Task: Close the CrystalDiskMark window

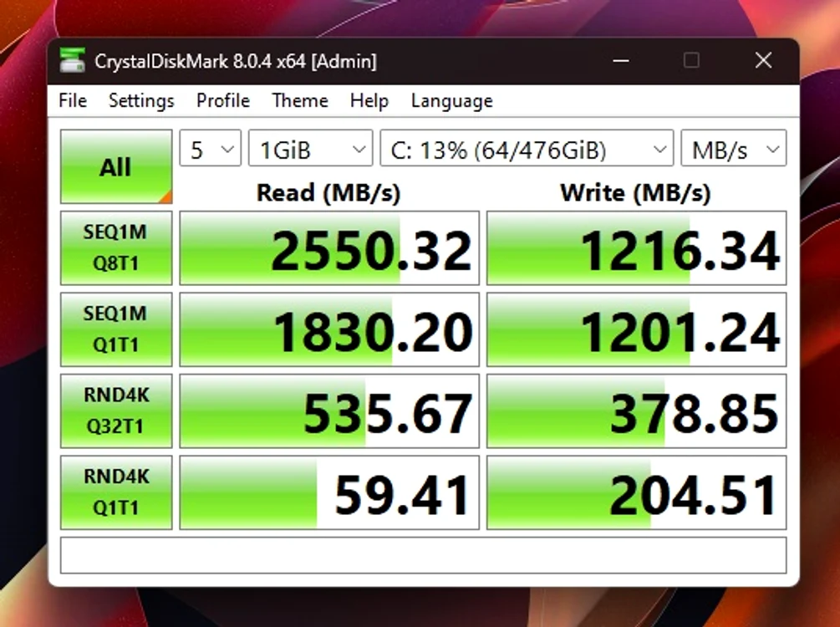Action: click(763, 60)
